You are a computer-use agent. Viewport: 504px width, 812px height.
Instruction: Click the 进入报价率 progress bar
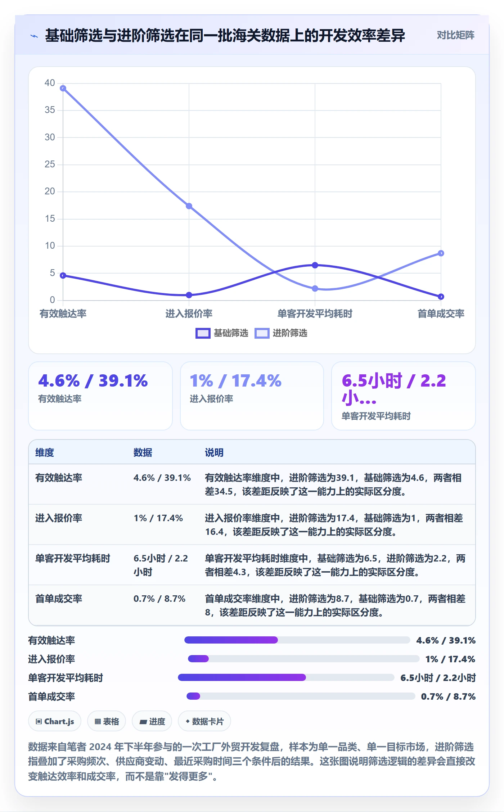click(x=304, y=659)
